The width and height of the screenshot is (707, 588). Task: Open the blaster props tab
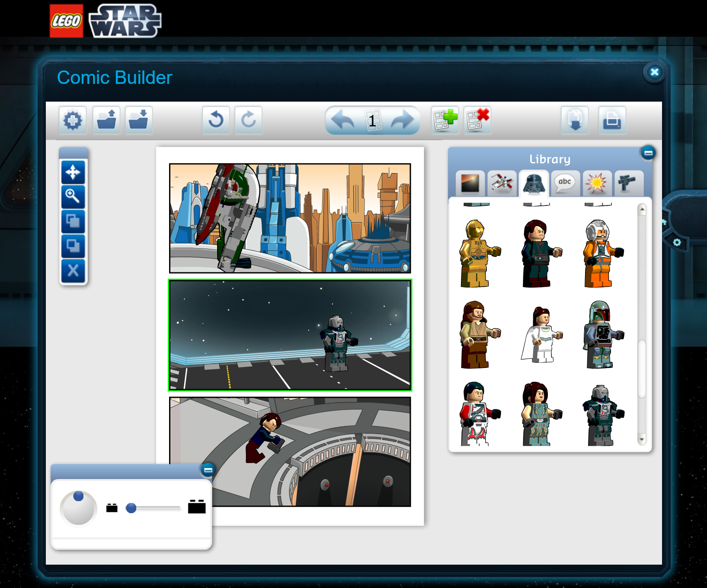pos(628,183)
